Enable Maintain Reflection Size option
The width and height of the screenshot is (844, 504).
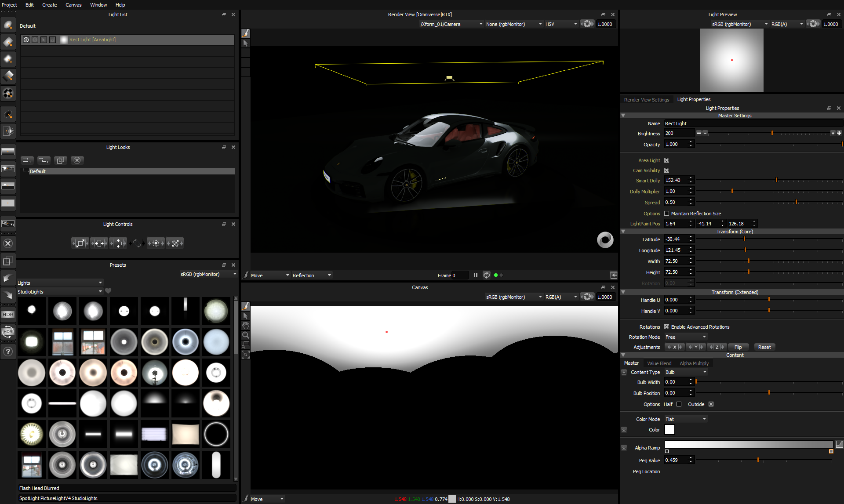point(666,214)
